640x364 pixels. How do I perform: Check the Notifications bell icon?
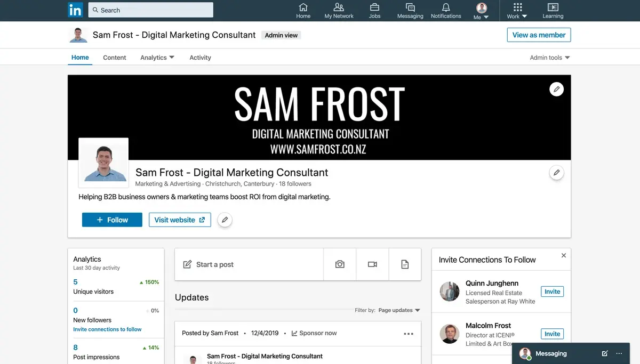tap(446, 7)
